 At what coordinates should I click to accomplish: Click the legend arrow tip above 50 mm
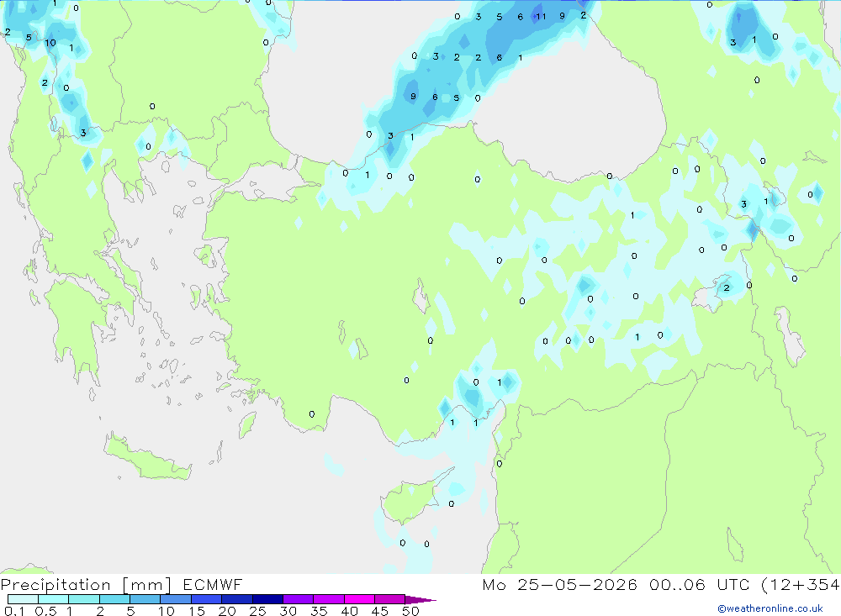[x=420, y=600]
